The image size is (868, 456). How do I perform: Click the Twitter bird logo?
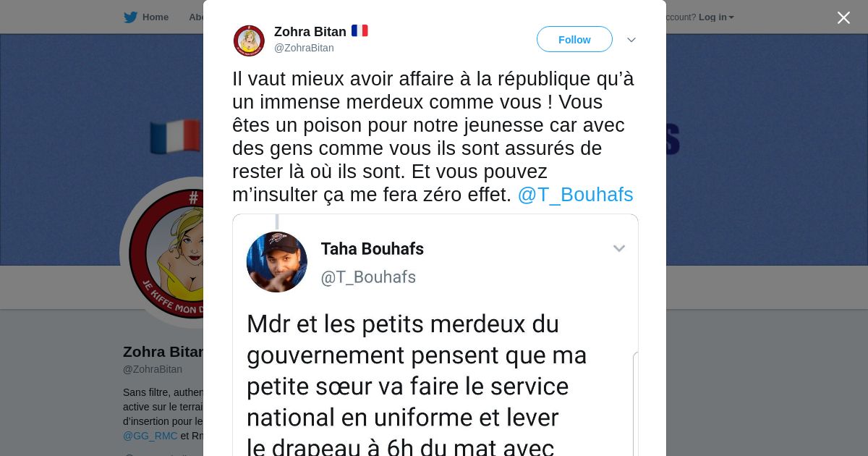coord(130,17)
